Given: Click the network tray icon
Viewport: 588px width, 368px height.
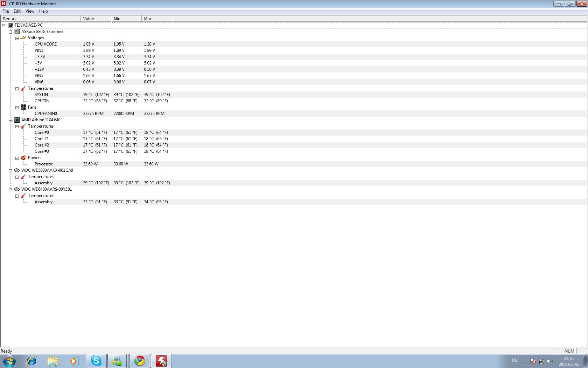Looking at the screenshot, I should (x=541, y=361).
